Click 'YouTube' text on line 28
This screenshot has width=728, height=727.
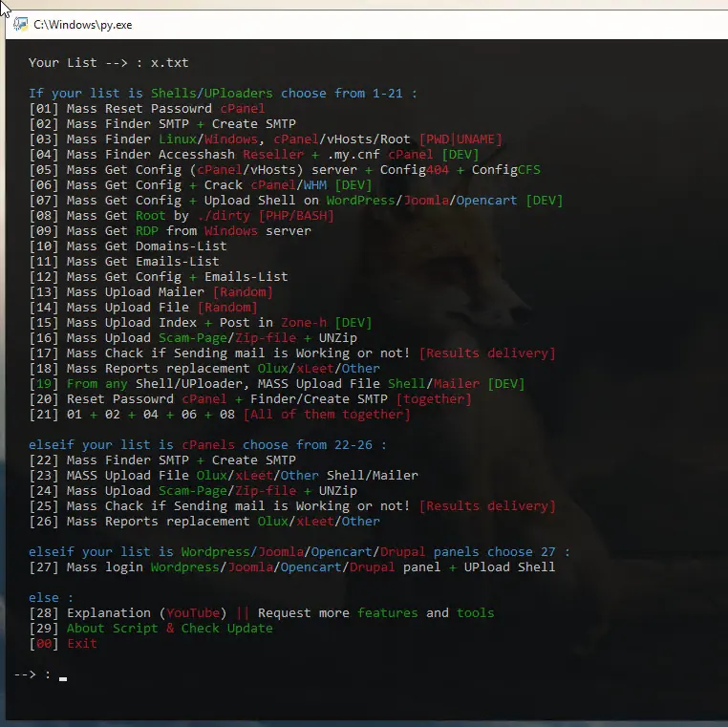[193, 612]
